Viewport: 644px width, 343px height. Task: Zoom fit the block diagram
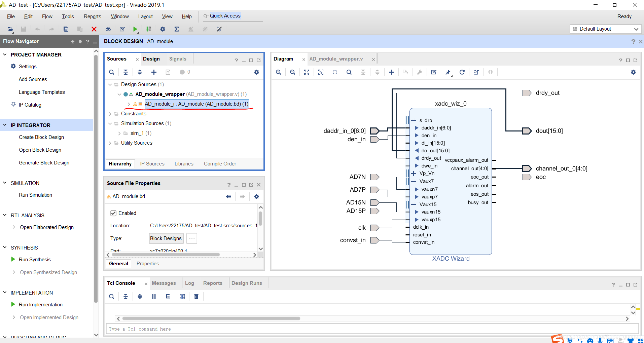307,72
